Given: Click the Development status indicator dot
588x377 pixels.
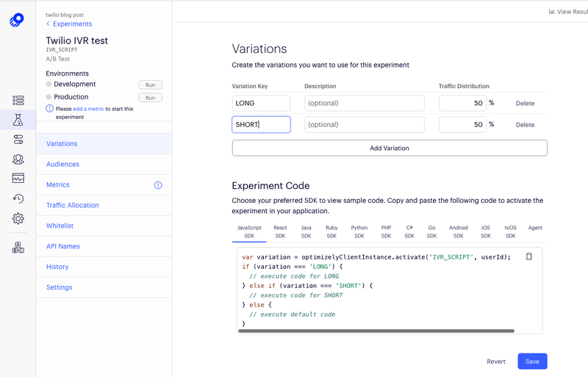Looking at the screenshot, I should click(x=49, y=84).
